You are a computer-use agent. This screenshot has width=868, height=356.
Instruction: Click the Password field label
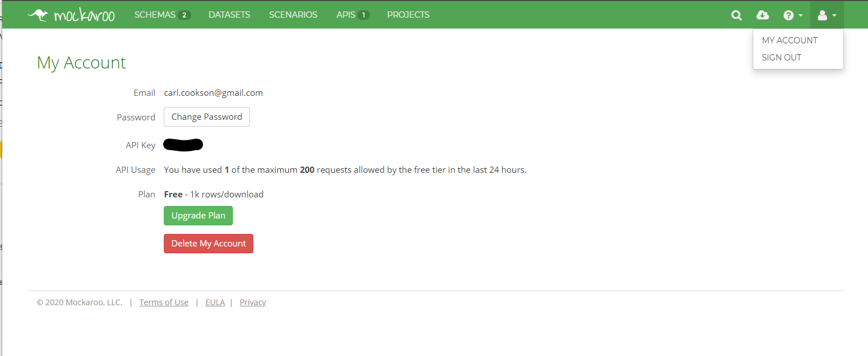(x=136, y=117)
